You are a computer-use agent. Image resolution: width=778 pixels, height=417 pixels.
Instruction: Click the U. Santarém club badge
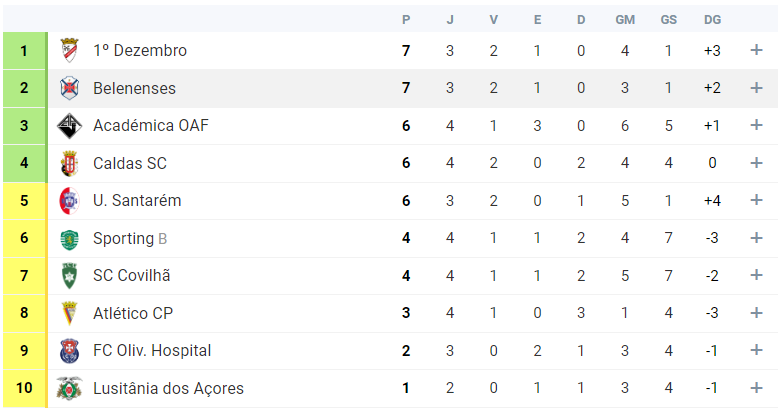tap(69, 201)
